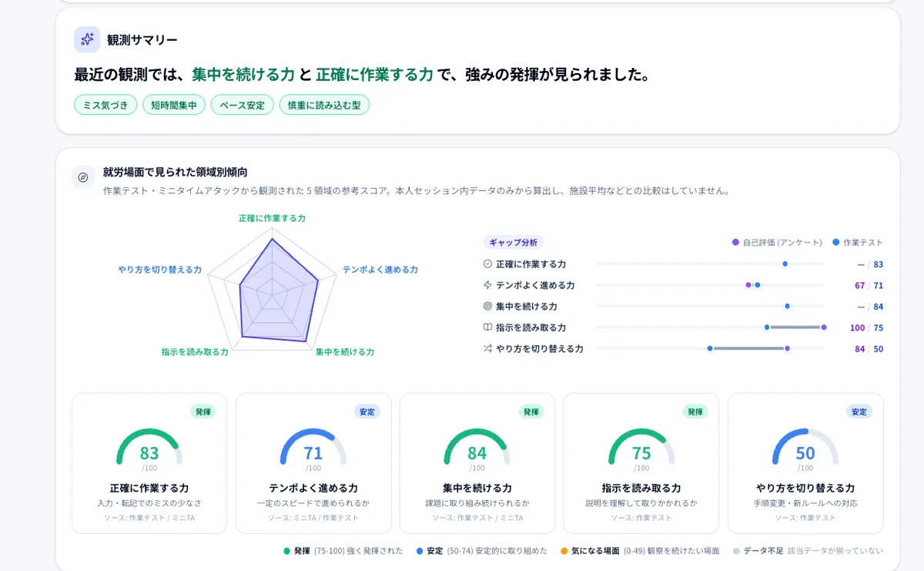This screenshot has width=924, height=571.
Task: Click the 気になる場面 (0-49) legend entry
Action: point(640,550)
